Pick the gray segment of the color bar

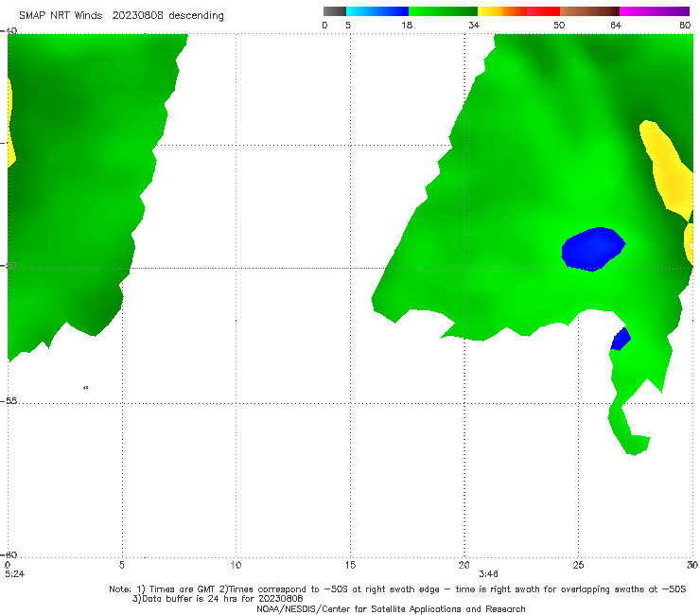(x=335, y=11)
